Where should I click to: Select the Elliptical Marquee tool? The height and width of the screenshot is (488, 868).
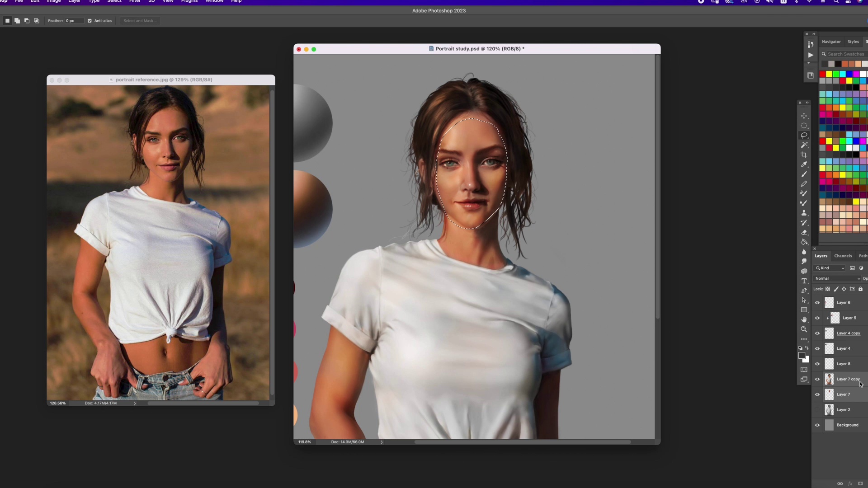click(804, 126)
